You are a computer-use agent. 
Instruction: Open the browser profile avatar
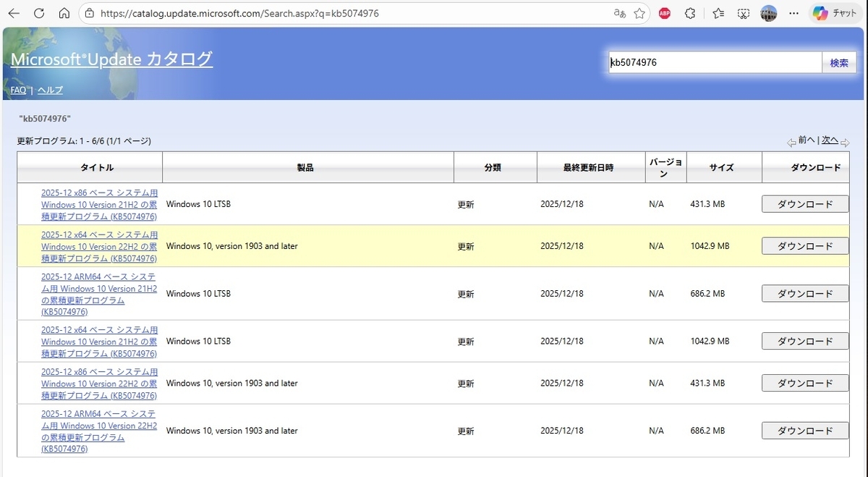[769, 13]
